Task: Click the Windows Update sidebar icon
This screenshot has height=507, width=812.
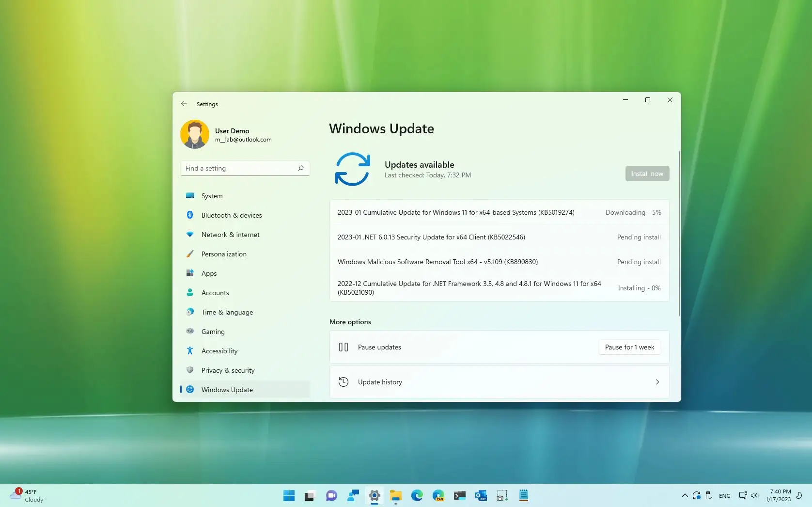Action: click(x=190, y=389)
